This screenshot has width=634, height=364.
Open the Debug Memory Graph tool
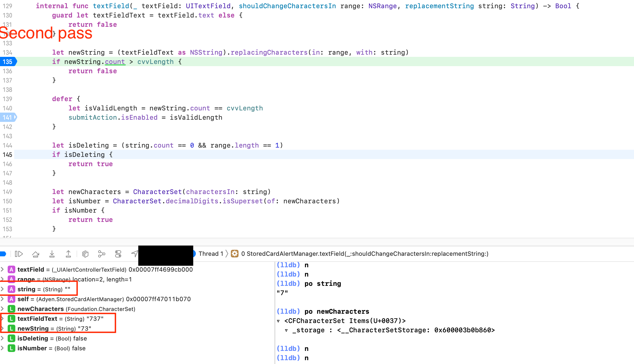pyautogui.click(x=101, y=254)
